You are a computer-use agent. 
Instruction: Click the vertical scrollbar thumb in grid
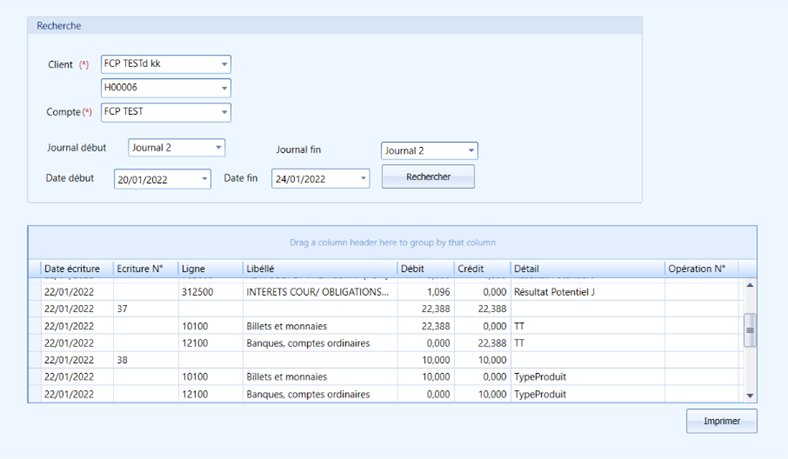[750, 330]
